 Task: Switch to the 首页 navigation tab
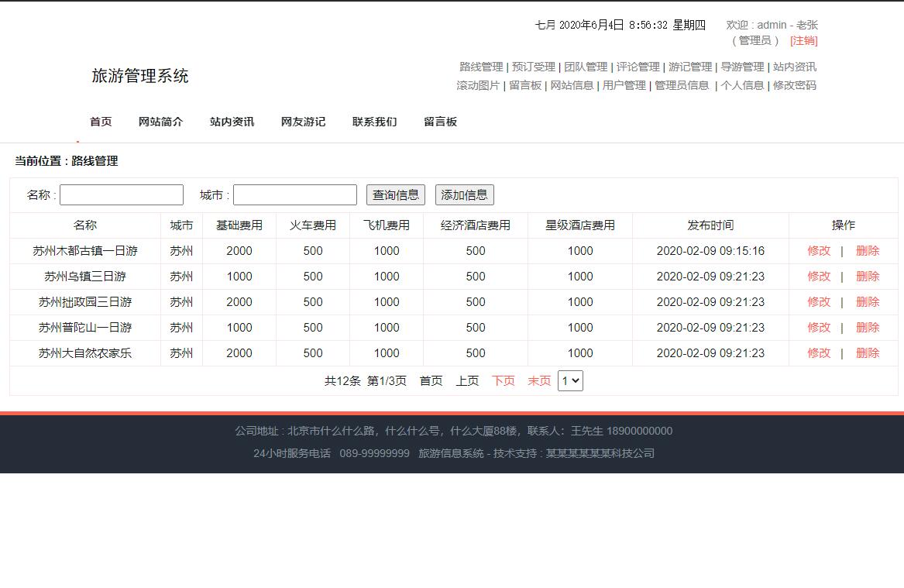(x=101, y=122)
